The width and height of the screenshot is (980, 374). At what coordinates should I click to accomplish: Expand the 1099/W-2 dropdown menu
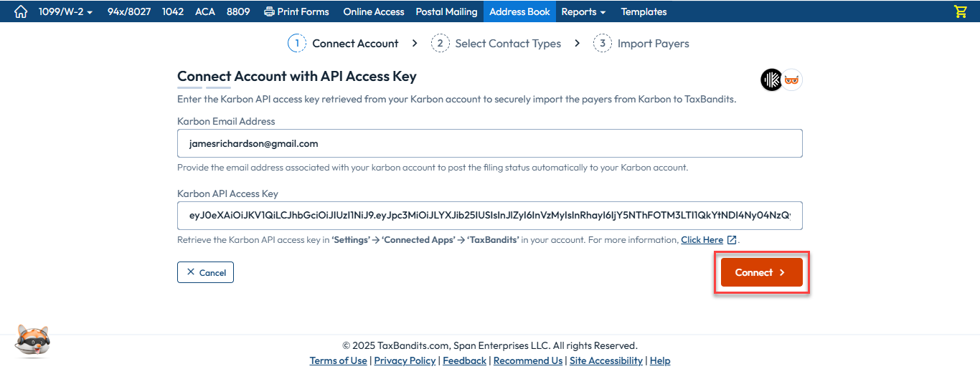point(64,11)
